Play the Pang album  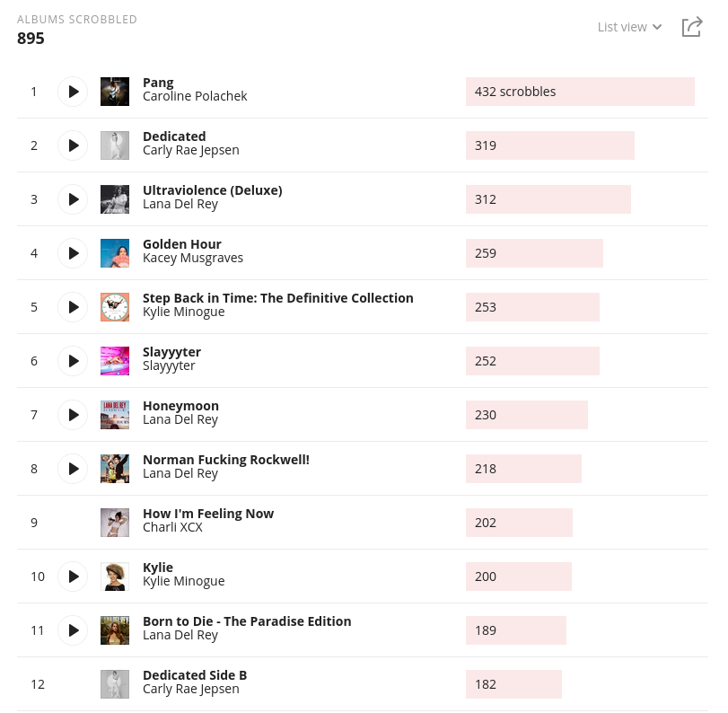[x=73, y=92]
